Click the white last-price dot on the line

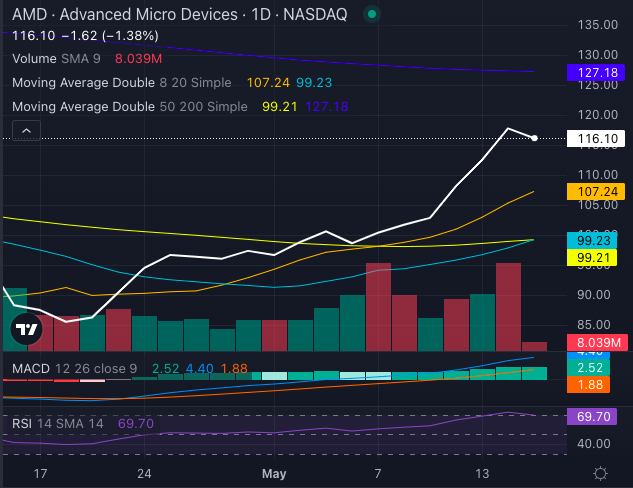click(534, 138)
